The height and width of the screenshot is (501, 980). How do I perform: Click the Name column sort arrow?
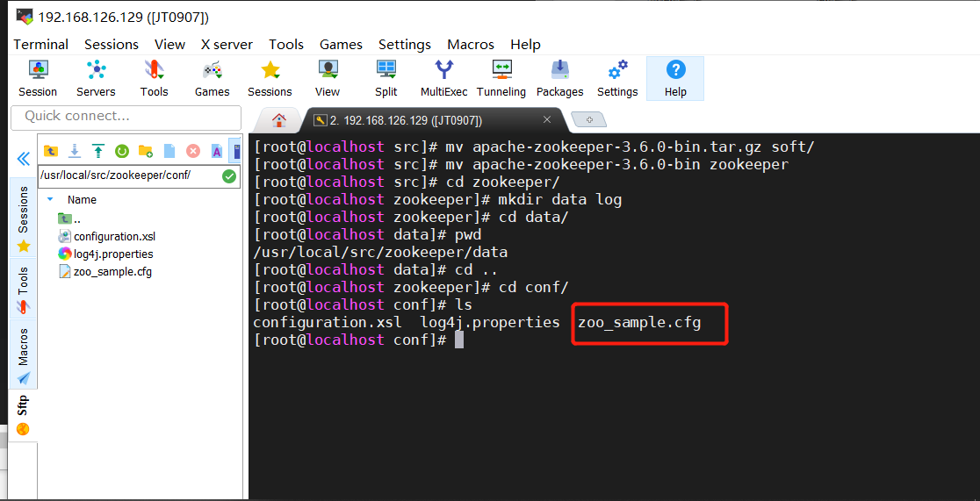(x=50, y=199)
